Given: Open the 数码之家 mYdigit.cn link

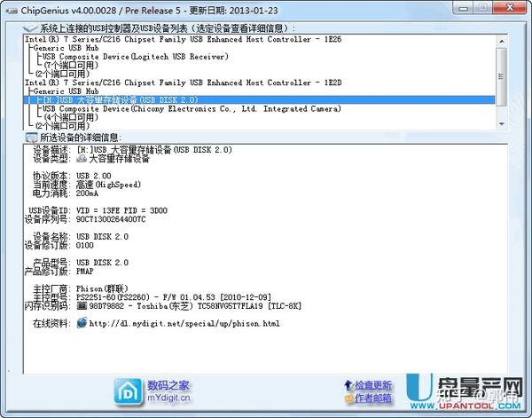Looking at the screenshot, I should (168, 391).
